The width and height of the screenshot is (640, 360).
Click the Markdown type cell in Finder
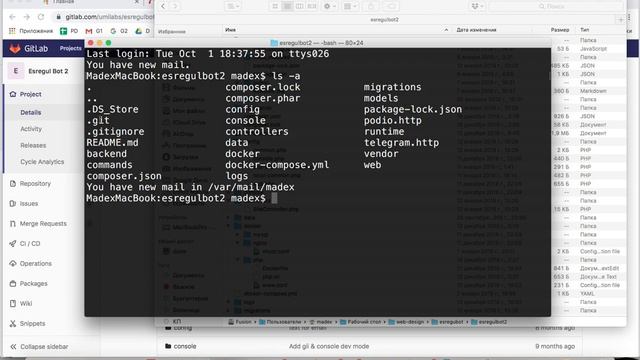coord(593,91)
